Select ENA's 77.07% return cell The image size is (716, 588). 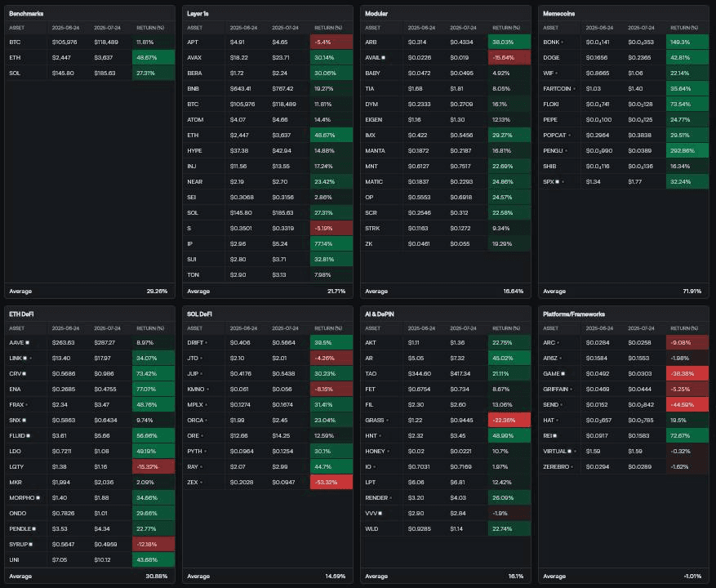[x=153, y=390]
